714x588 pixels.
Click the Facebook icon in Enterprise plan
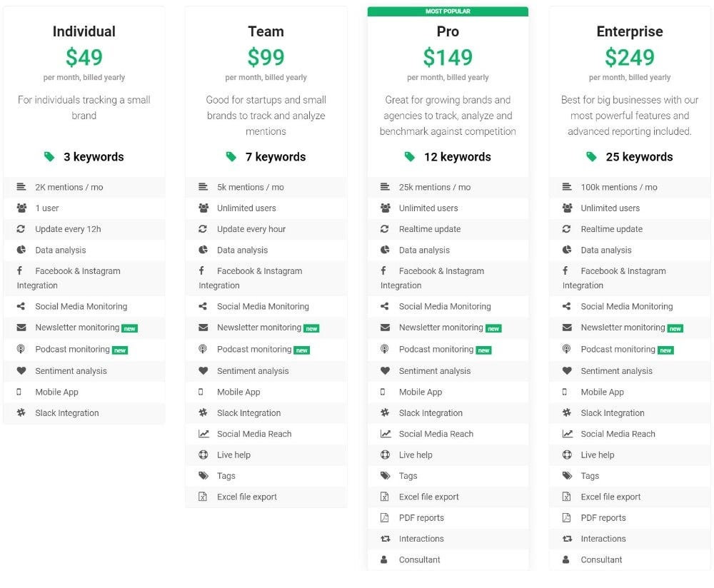[565, 270]
